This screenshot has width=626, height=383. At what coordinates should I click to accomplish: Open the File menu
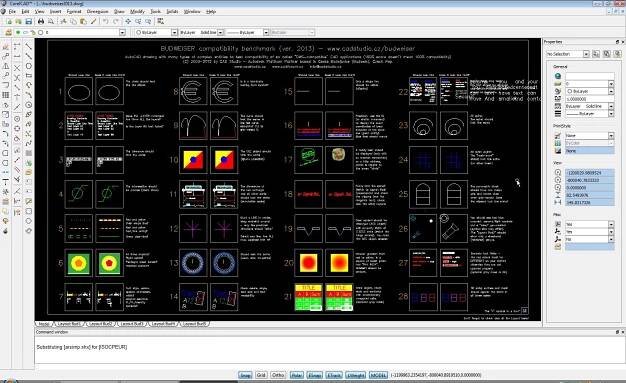[x=12, y=12]
